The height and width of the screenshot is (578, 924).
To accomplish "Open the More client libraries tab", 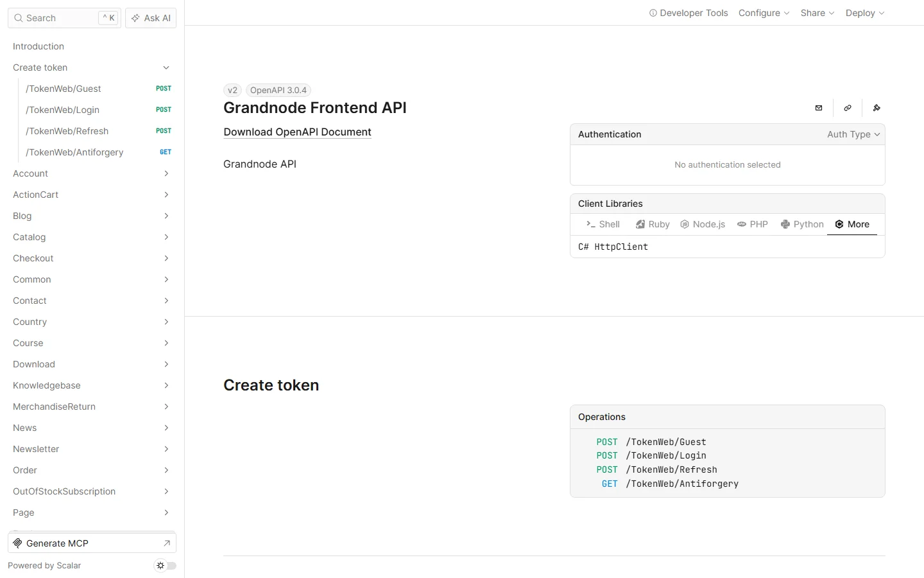I will pos(852,224).
